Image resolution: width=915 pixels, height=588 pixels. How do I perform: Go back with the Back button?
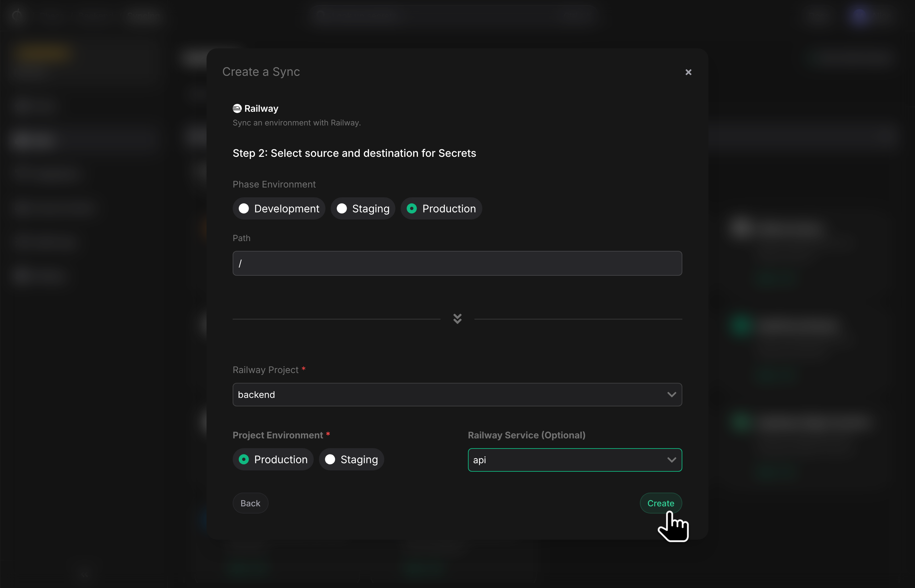click(x=250, y=503)
